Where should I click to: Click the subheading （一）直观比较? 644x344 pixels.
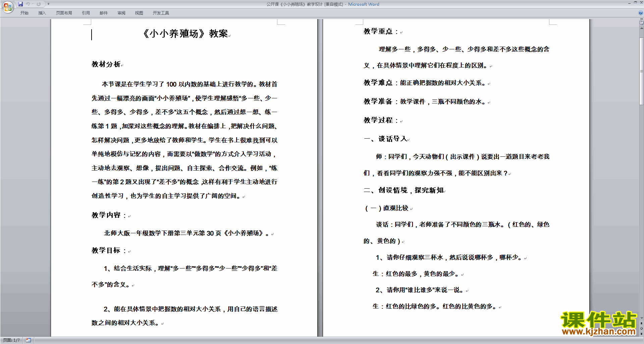point(387,208)
